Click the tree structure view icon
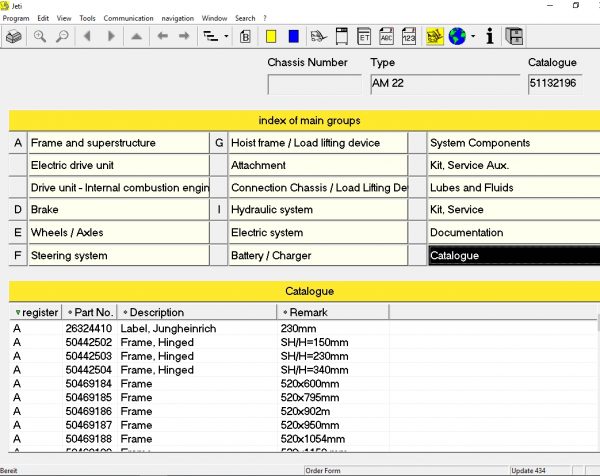This screenshot has width=600, height=476. [210, 36]
